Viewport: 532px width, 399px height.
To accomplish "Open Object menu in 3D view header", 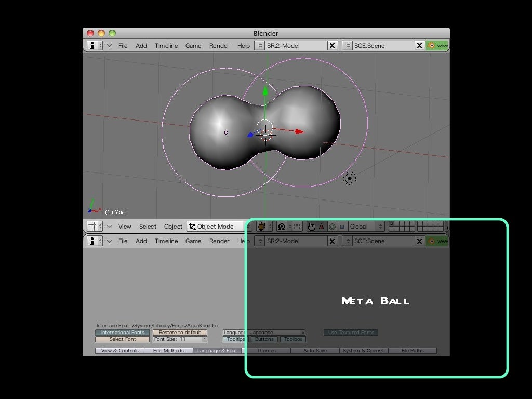I will click(x=173, y=227).
